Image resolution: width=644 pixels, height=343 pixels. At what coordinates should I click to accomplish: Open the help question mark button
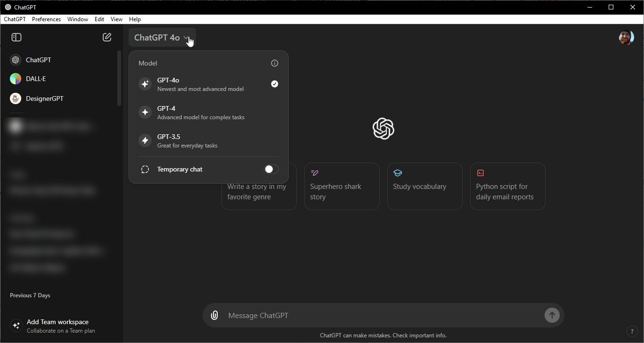632,332
